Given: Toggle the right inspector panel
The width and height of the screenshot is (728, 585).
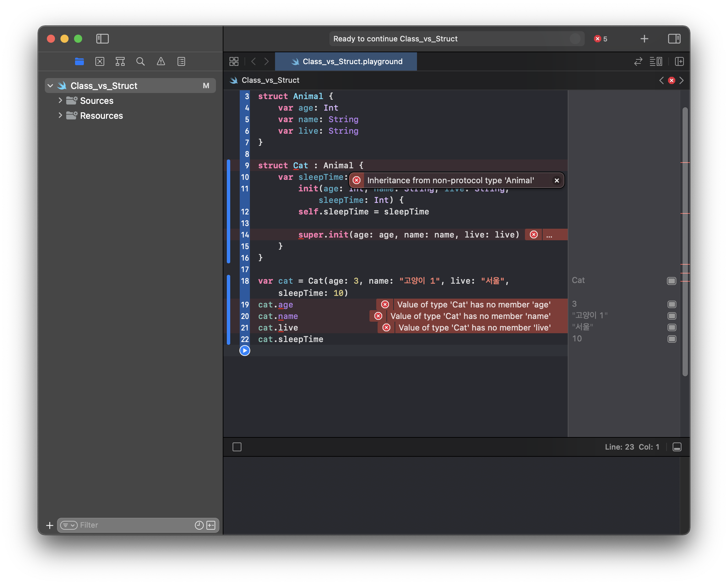Looking at the screenshot, I should [x=674, y=39].
